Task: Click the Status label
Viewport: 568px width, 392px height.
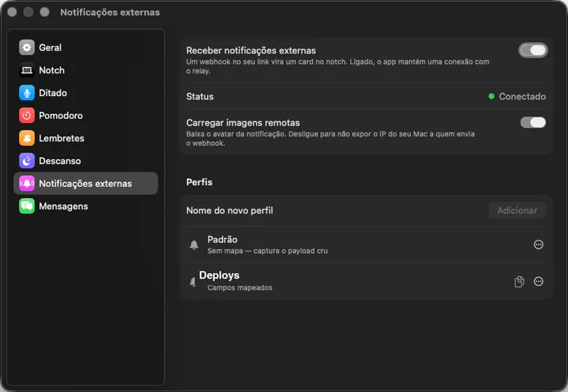Action: (x=200, y=96)
